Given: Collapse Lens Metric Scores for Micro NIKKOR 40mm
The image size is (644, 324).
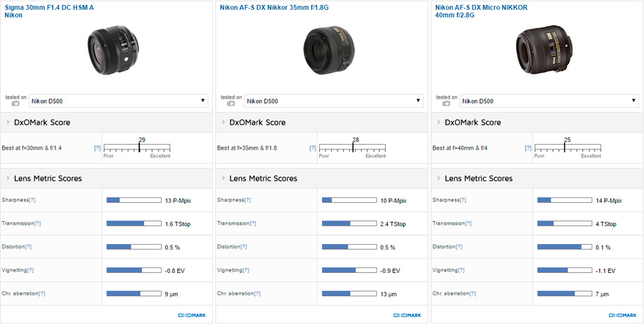Looking at the screenshot, I should [537, 178].
